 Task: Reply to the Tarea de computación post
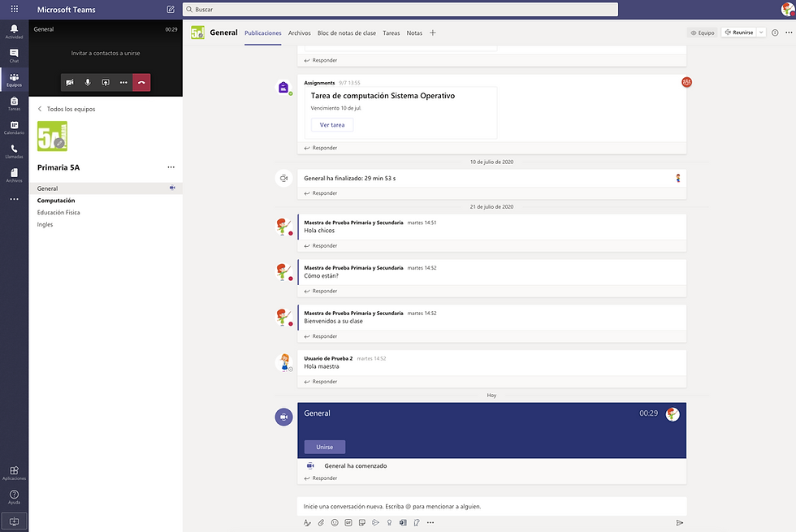321,148
